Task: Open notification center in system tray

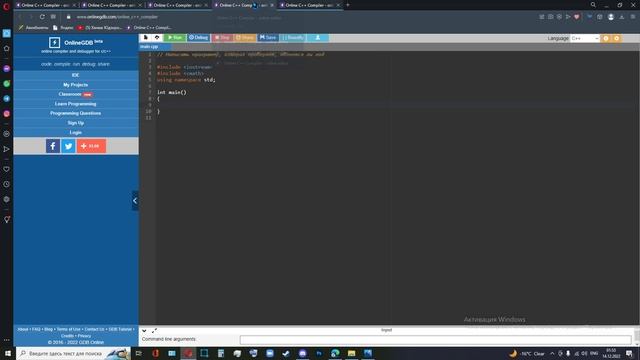Action: (629, 353)
